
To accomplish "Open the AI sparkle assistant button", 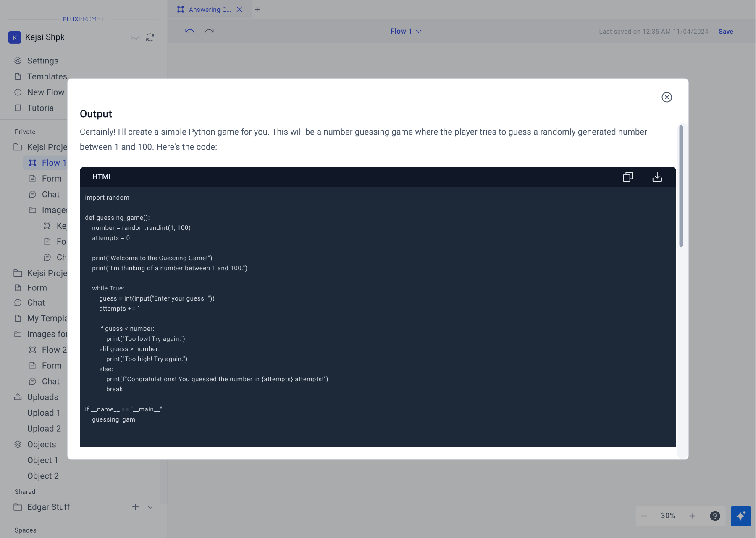I will pos(740,516).
